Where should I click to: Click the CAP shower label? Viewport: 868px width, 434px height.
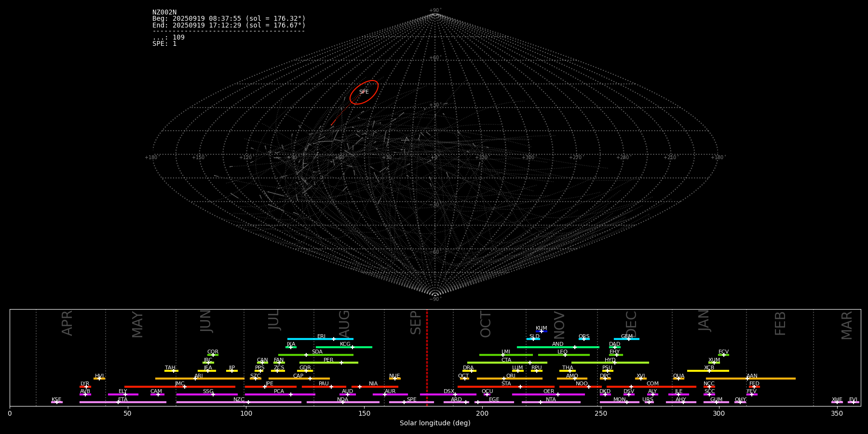click(298, 376)
